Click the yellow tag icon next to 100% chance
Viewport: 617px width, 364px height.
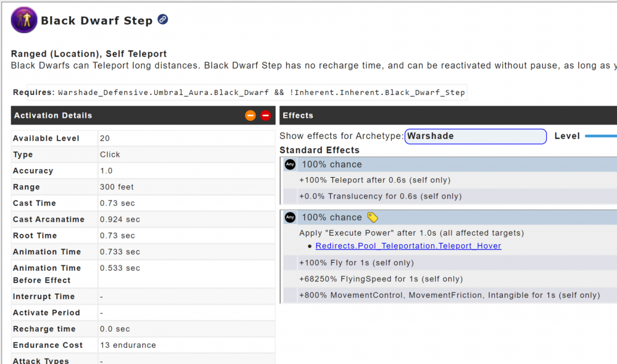pyautogui.click(x=372, y=217)
